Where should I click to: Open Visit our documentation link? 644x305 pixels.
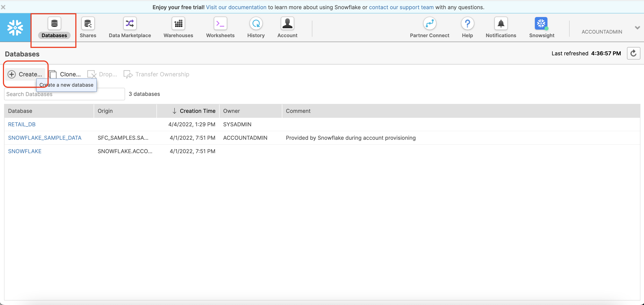point(236,7)
